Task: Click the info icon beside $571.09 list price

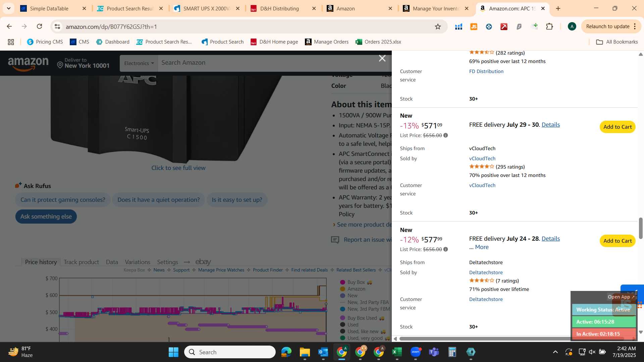Action: [445, 135]
